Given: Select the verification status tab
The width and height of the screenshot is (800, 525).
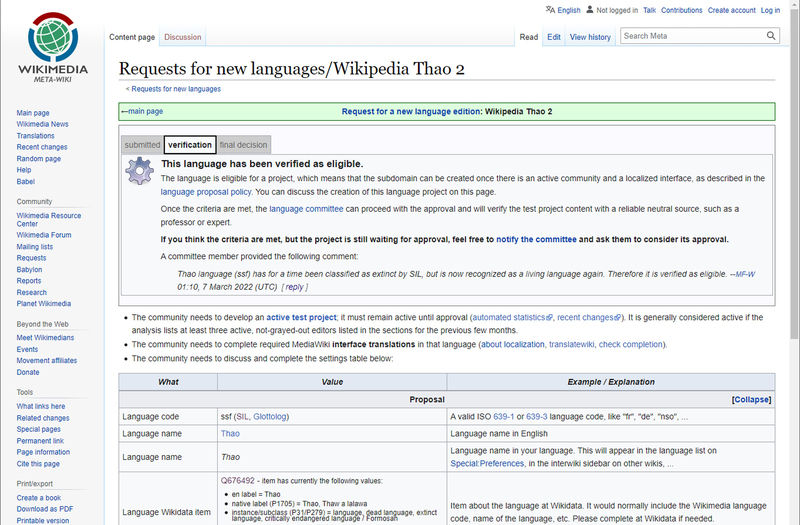Looking at the screenshot, I should [190, 145].
